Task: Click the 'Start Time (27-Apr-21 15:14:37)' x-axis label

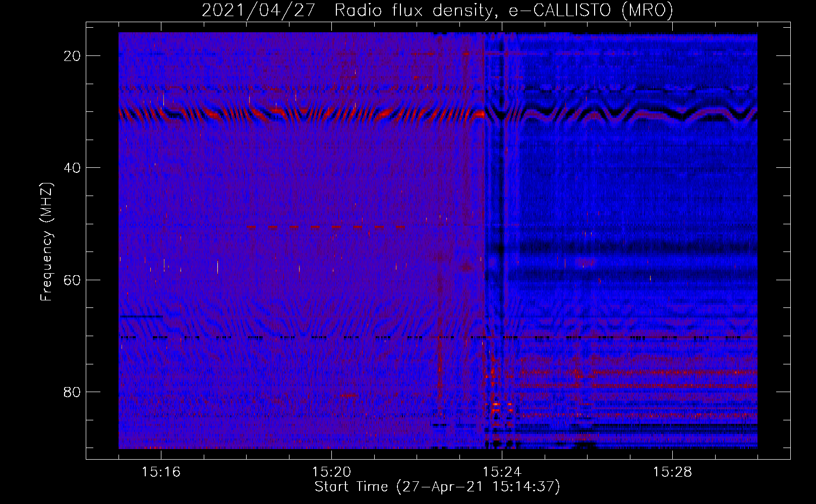Action: (437, 487)
